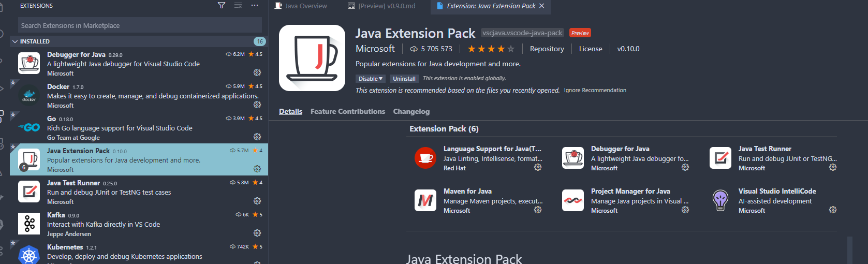The width and height of the screenshot is (868, 264).
Task: Clear extensions search results icon
Action: click(x=238, y=5)
